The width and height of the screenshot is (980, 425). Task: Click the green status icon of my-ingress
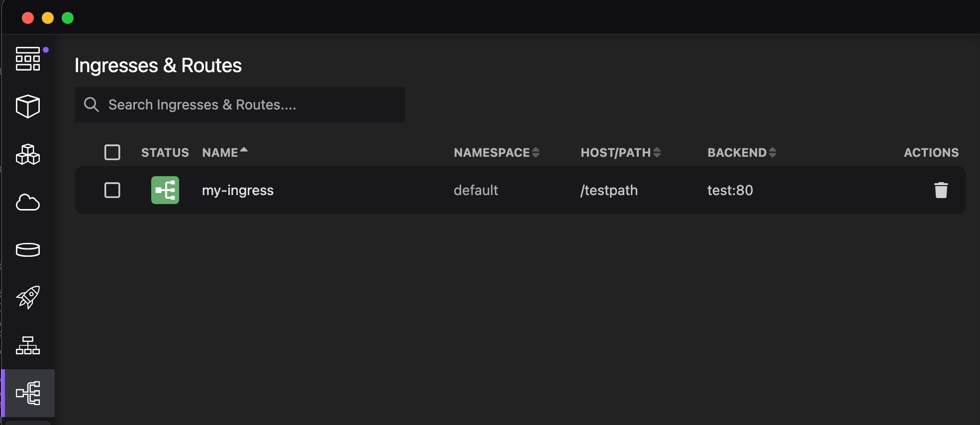165,190
